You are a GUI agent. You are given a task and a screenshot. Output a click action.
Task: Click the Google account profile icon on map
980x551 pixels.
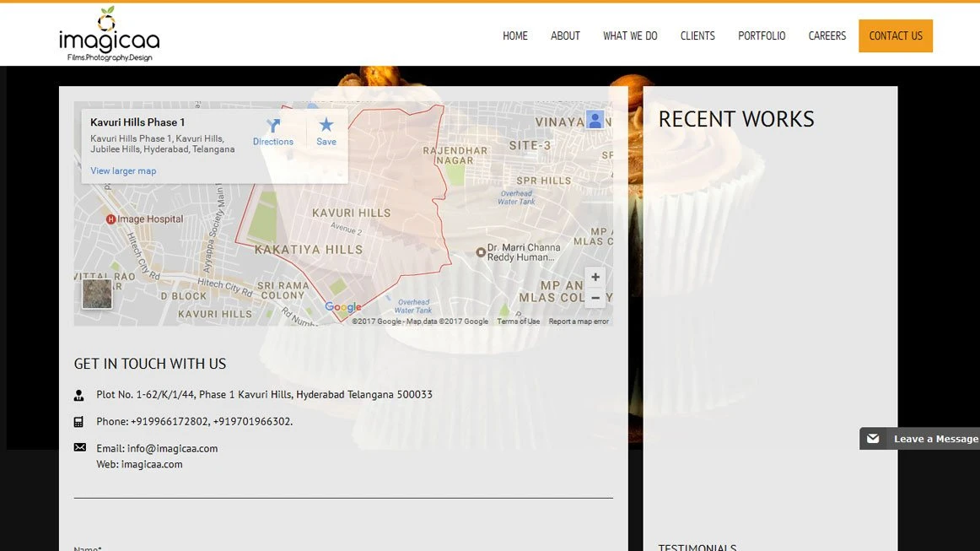click(x=595, y=120)
